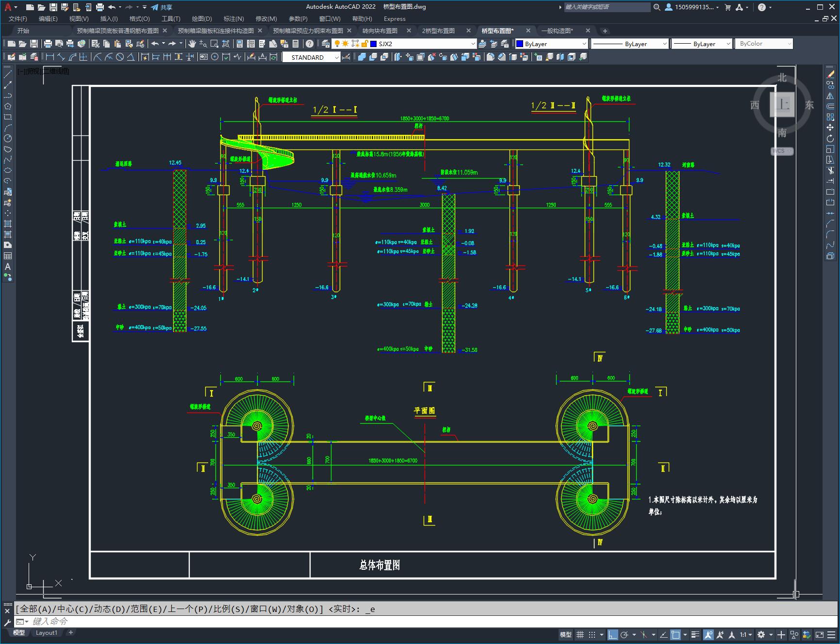
Task: Toggle polar tracking in status bar
Action: point(625,635)
